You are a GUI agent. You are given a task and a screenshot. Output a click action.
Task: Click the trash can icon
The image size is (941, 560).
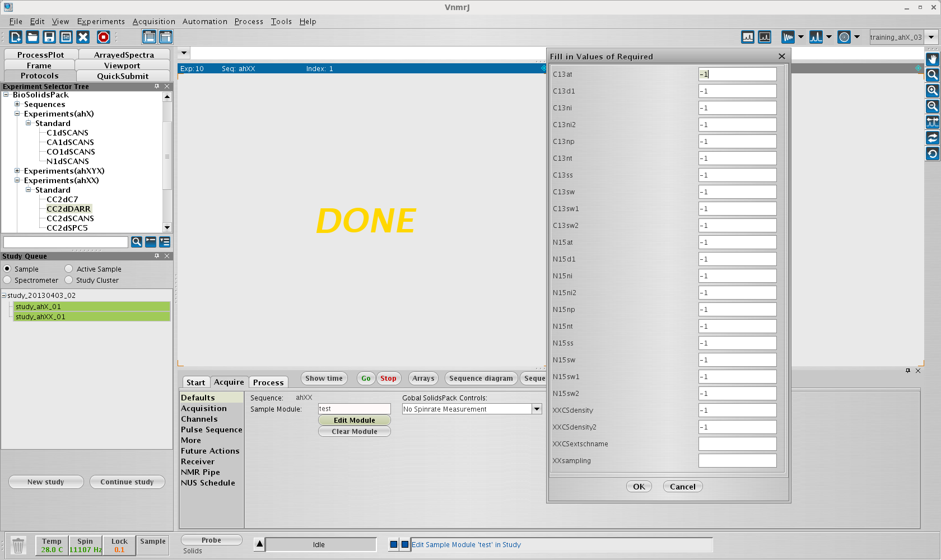click(x=18, y=545)
